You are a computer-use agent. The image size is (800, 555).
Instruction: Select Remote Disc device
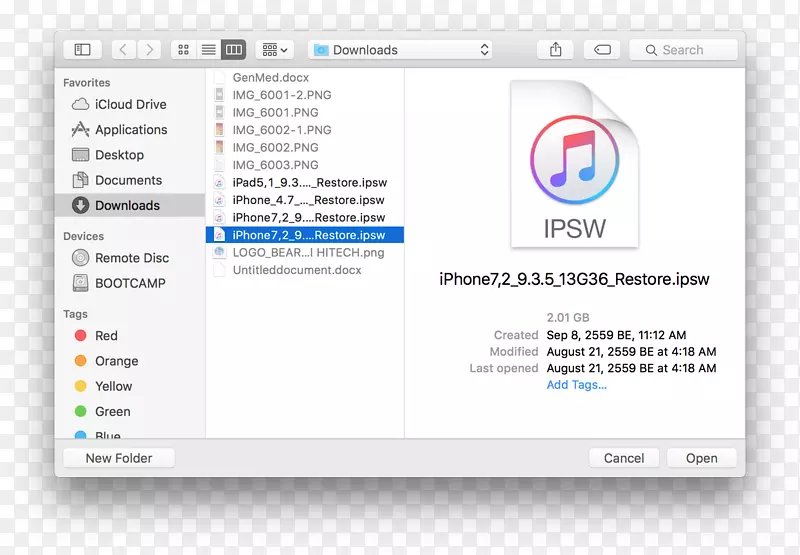tap(130, 258)
